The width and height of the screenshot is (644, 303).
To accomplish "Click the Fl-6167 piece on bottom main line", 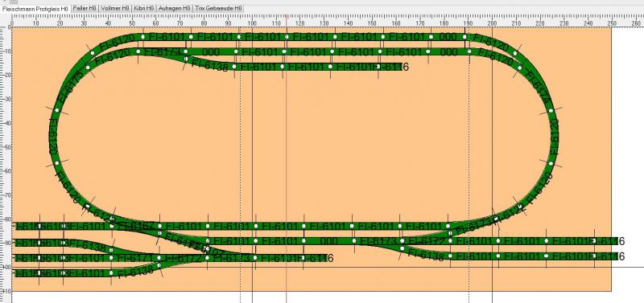I will tap(135, 226).
